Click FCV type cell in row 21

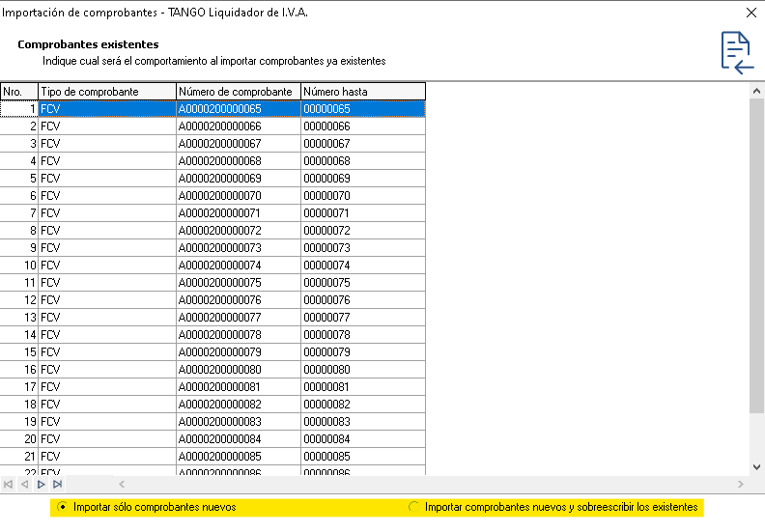click(x=107, y=457)
